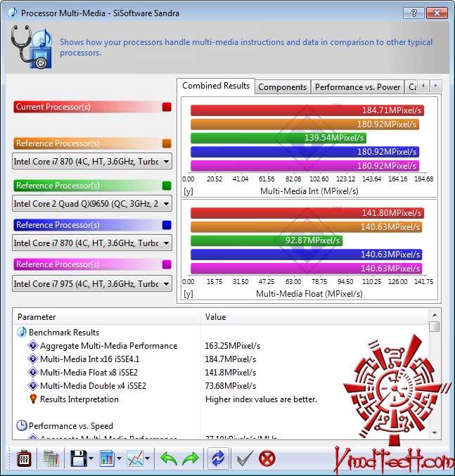Screen dimensions: 455x476
Task: Click the 163.25MPixel/s aggregate value
Action: click(233, 346)
